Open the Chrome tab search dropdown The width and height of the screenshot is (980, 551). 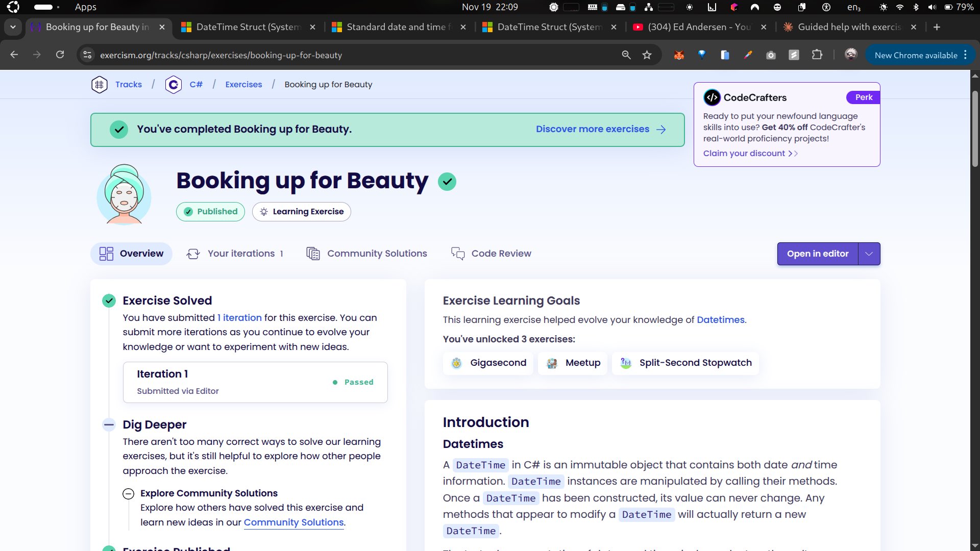click(x=13, y=27)
